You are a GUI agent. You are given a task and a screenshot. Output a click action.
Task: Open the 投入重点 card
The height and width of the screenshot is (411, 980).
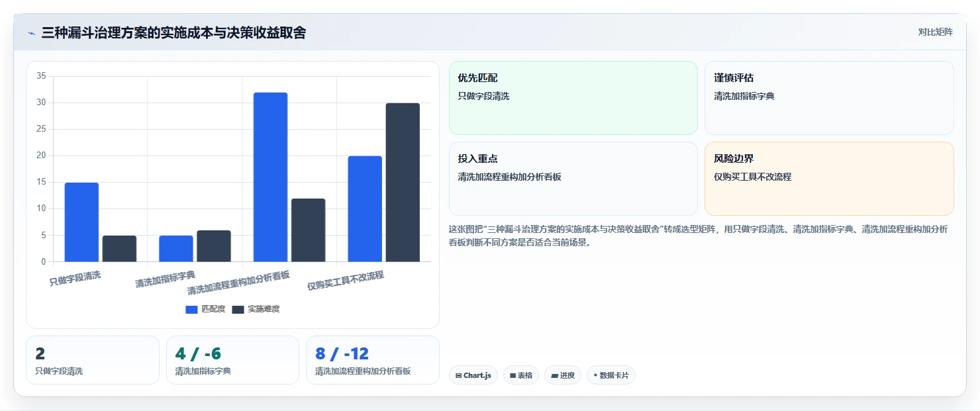click(x=573, y=179)
